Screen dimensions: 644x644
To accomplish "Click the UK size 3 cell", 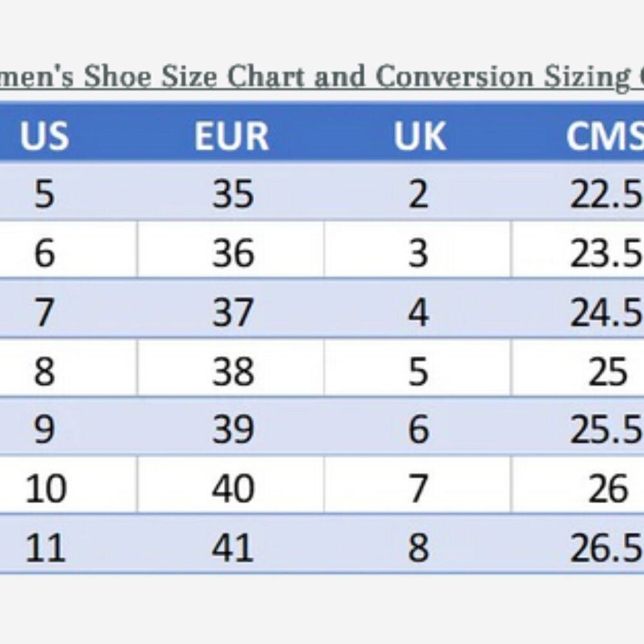I will tap(418, 253).
